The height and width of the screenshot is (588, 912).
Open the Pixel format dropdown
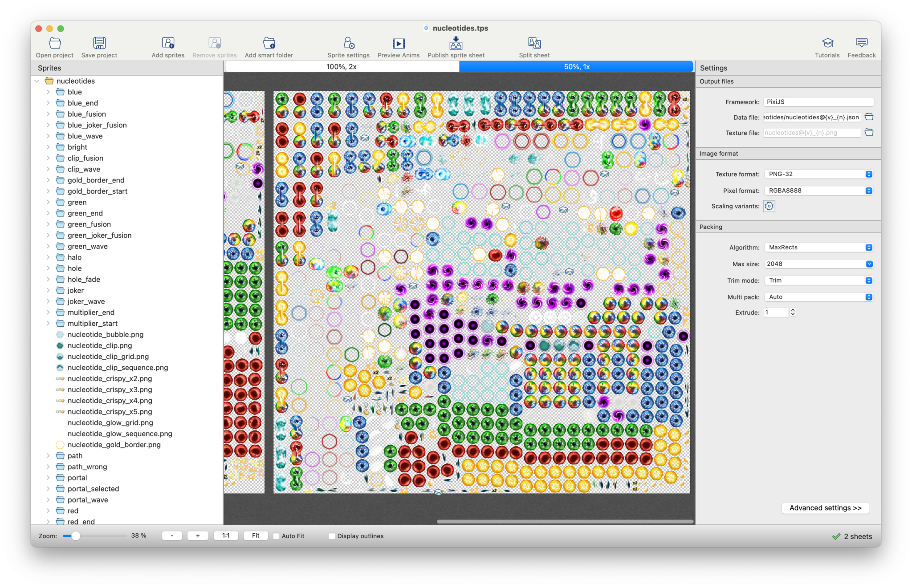pyautogui.click(x=818, y=191)
